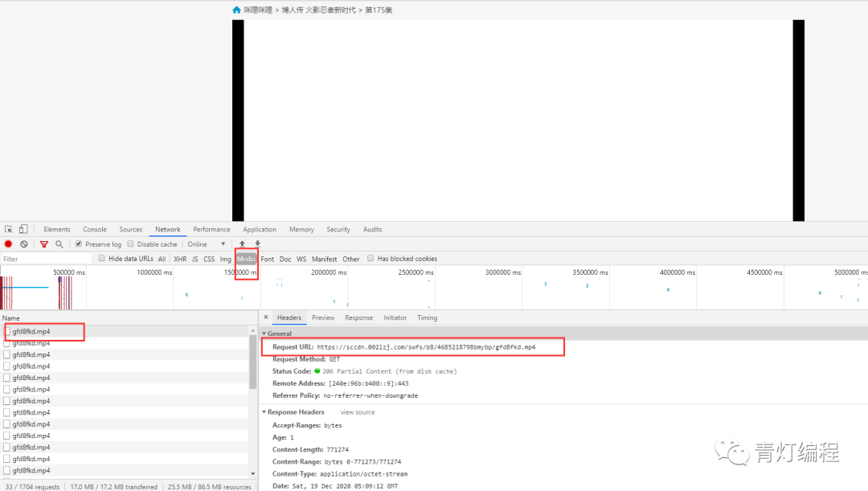This screenshot has width=868, height=491.
Task: Collapse the Response Headers section
Action: 264,412
